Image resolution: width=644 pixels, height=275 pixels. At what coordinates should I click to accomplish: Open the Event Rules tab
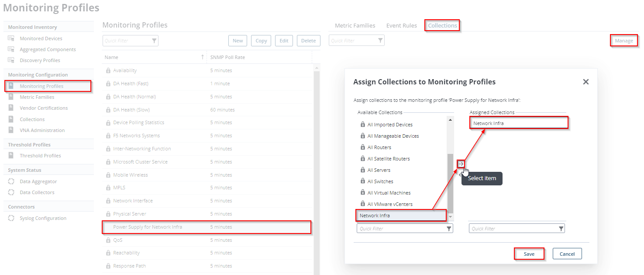[401, 25]
